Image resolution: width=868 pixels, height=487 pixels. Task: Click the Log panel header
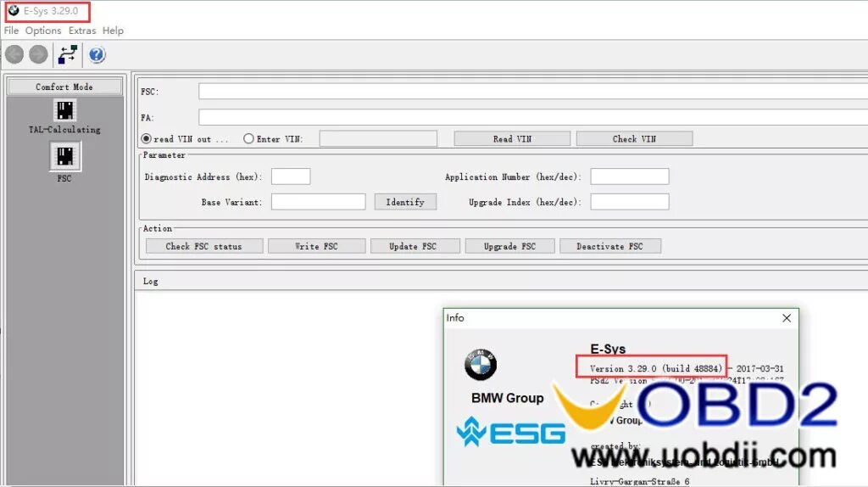point(501,281)
